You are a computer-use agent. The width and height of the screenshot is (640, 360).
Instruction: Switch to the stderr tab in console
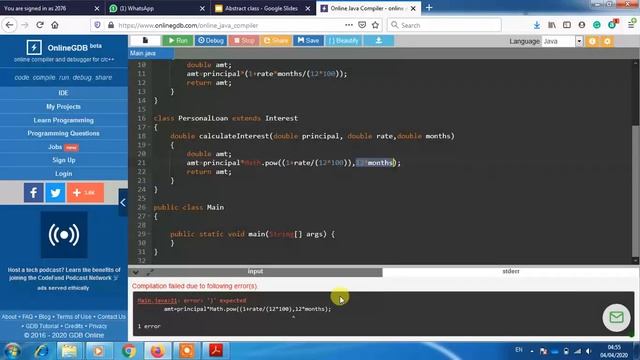coord(511,271)
